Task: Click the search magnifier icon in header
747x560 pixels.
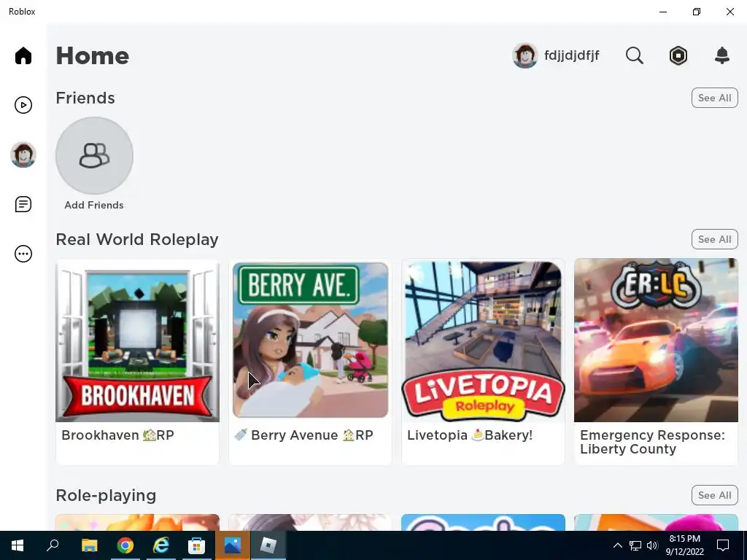Action: 634,55
